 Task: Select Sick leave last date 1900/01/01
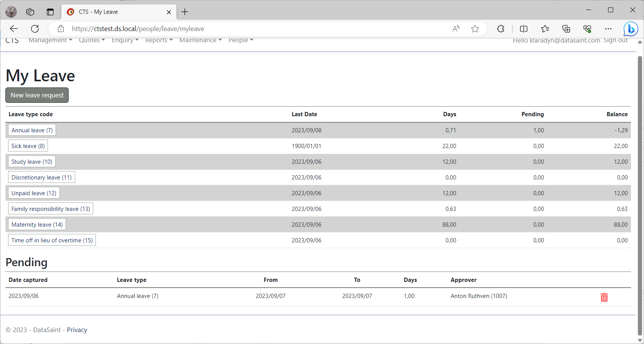(306, 146)
